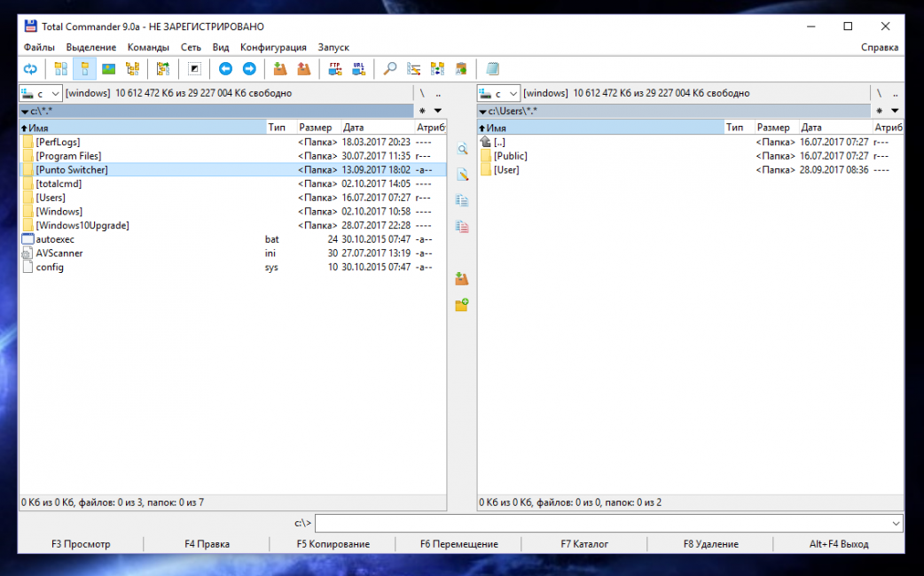Click the copy names to clipboard icon

pyautogui.click(x=461, y=69)
